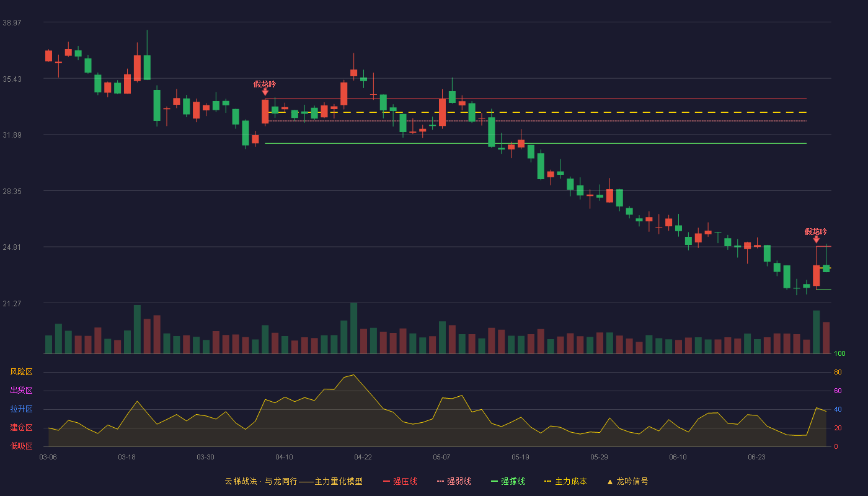Screen dimensions: 868x496
Task: Click the 06-10 date label
Action: click(678, 457)
